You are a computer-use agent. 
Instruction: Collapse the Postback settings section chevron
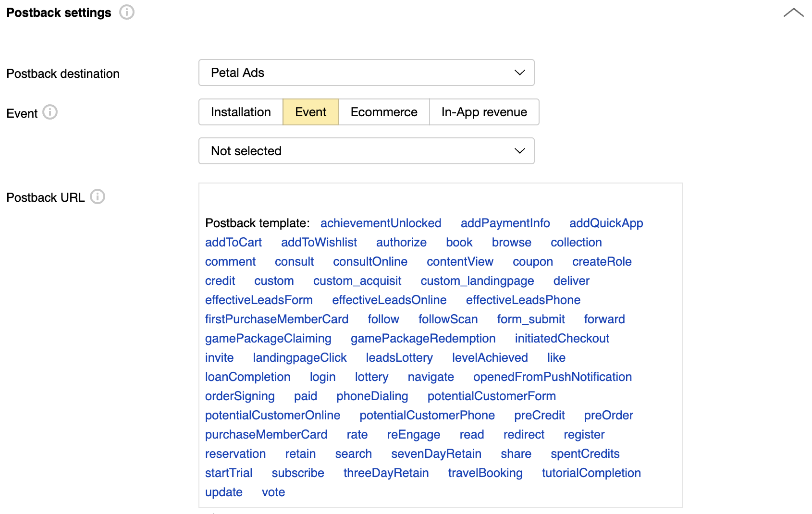793,12
